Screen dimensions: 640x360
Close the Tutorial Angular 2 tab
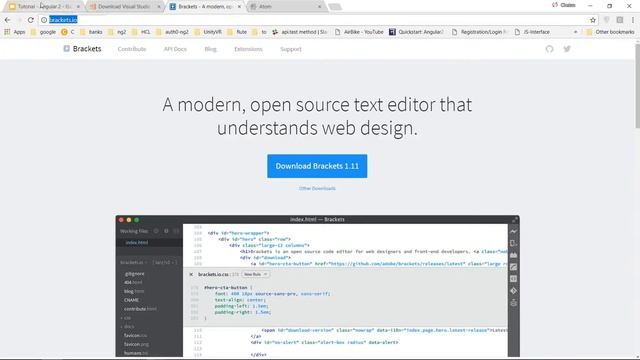[78, 7]
